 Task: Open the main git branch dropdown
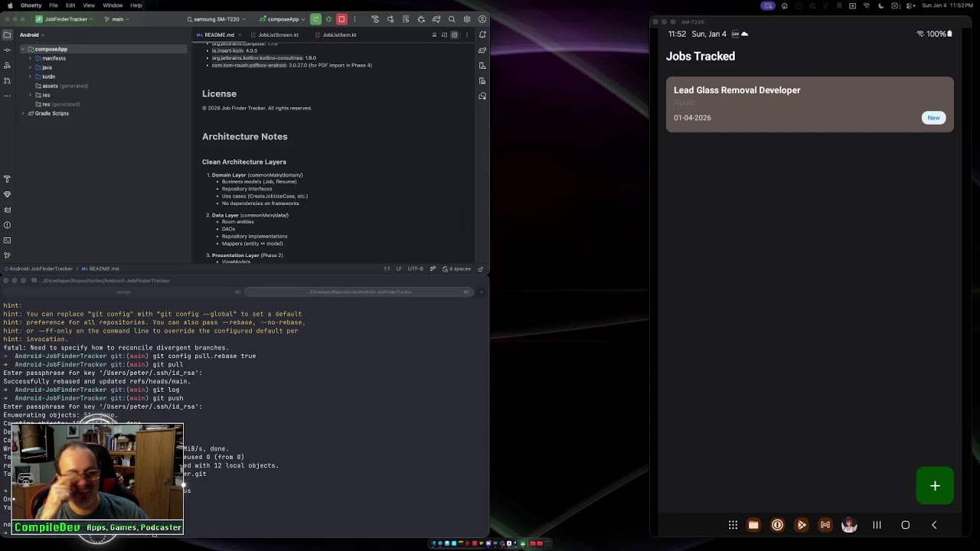coord(117,19)
